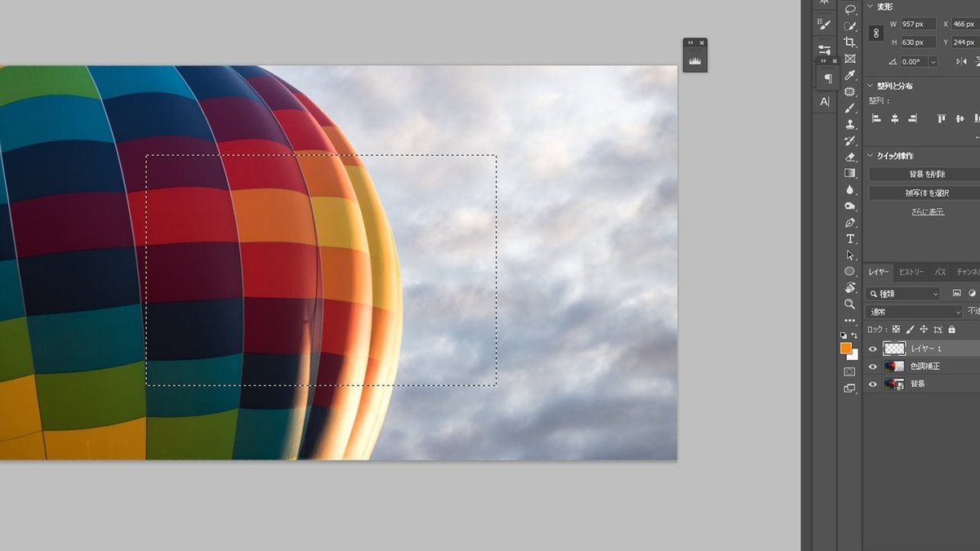The height and width of the screenshot is (551, 980).
Task: Open the Brush Settings panel icon
Action: click(825, 24)
